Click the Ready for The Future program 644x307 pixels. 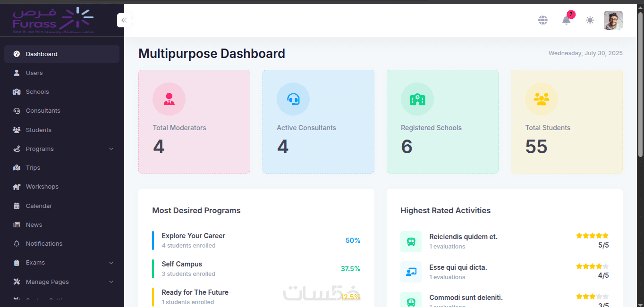pyautogui.click(x=195, y=292)
